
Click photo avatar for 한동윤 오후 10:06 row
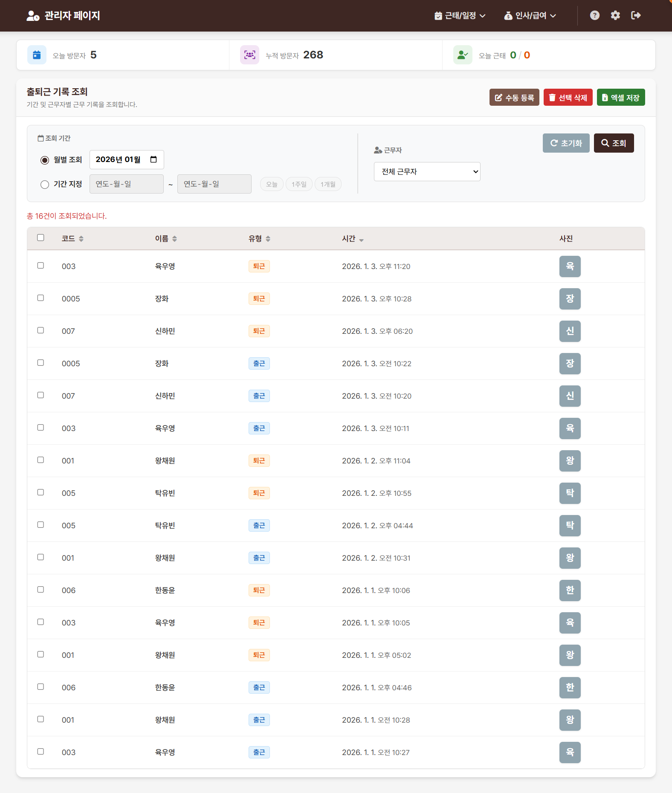click(x=570, y=590)
